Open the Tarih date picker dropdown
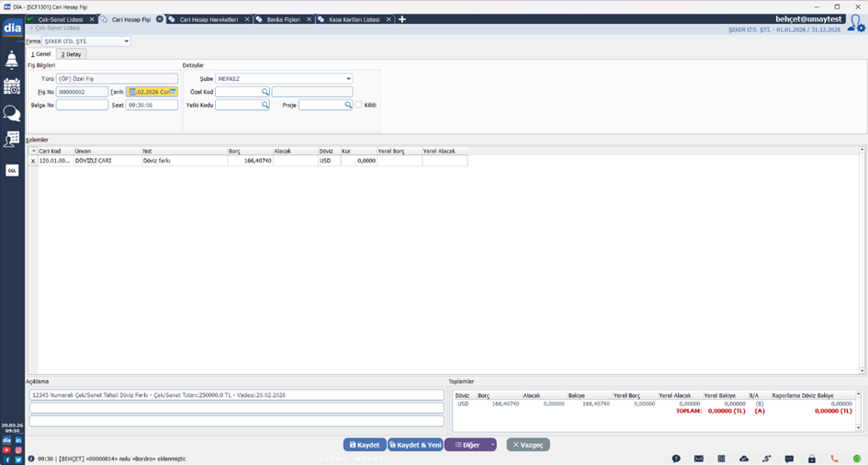This screenshot has width=868, height=465. coord(174,92)
